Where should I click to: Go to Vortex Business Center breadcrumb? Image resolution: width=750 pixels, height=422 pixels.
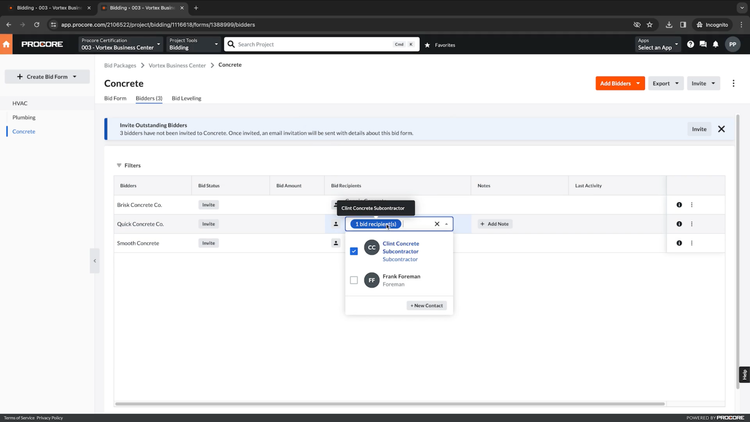pos(177,66)
